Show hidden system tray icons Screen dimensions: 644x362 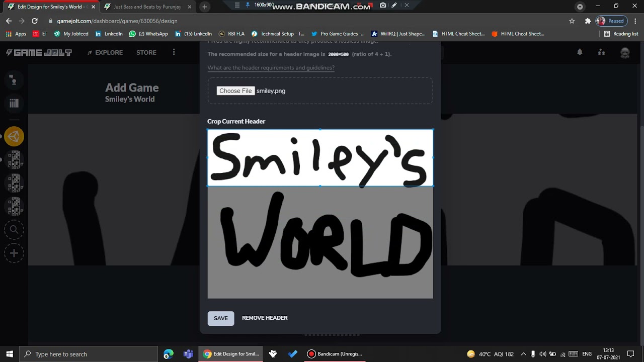click(523, 354)
